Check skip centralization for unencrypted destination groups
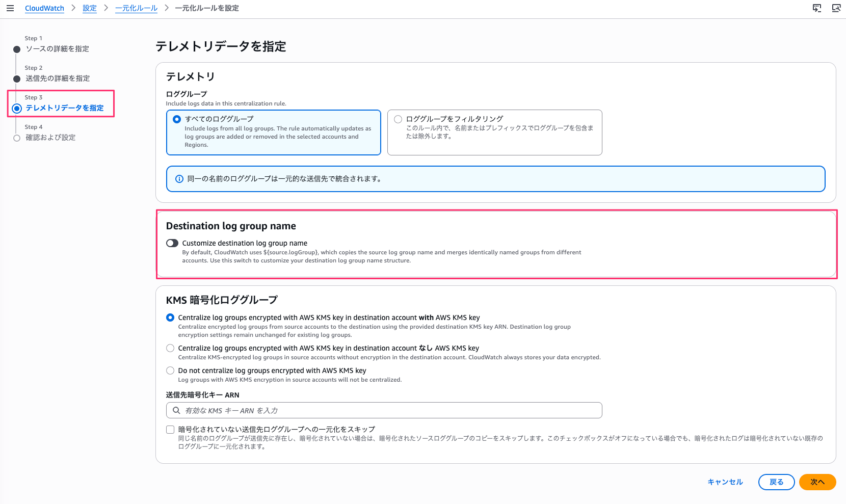This screenshot has height=504, width=846. tap(170, 430)
